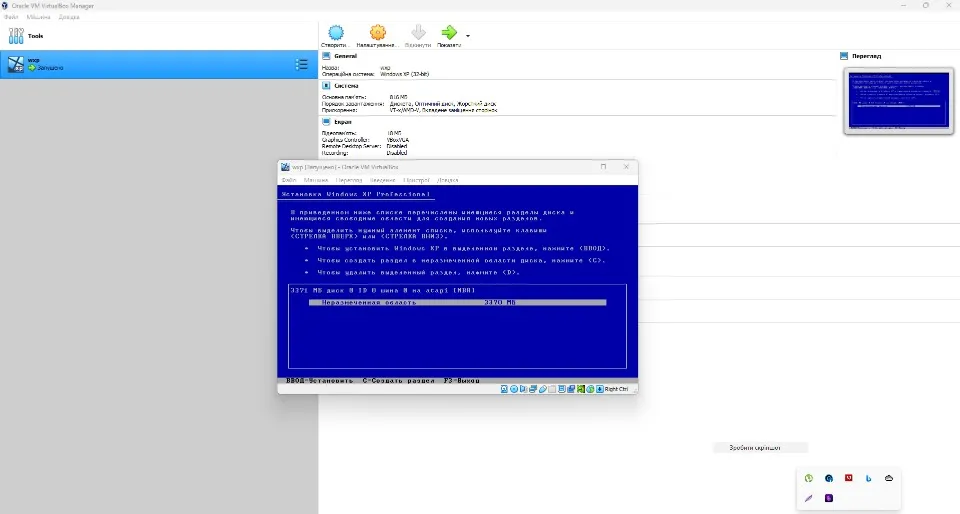Screen dimensions: 960x514
Task: Click network adapter icon in VM status bar
Action: pyautogui.click(x=533, y=389)
